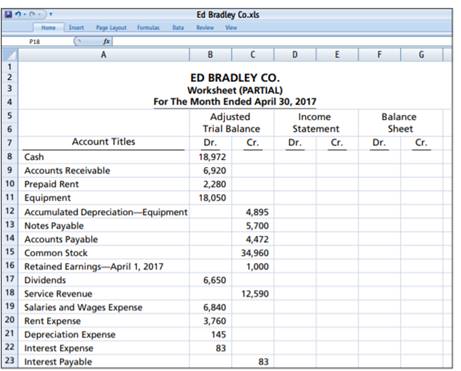The width and height of the screenshot is (461, 371).
Task: Click the Save icon in quick access toolbar
Action: pyautogui.click(x=8, y=14)
